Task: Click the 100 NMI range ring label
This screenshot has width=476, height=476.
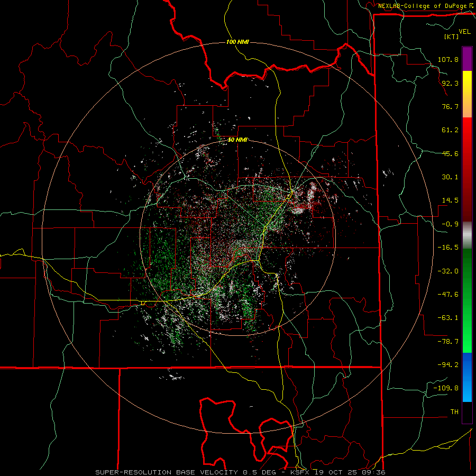Action: (237, 42)
